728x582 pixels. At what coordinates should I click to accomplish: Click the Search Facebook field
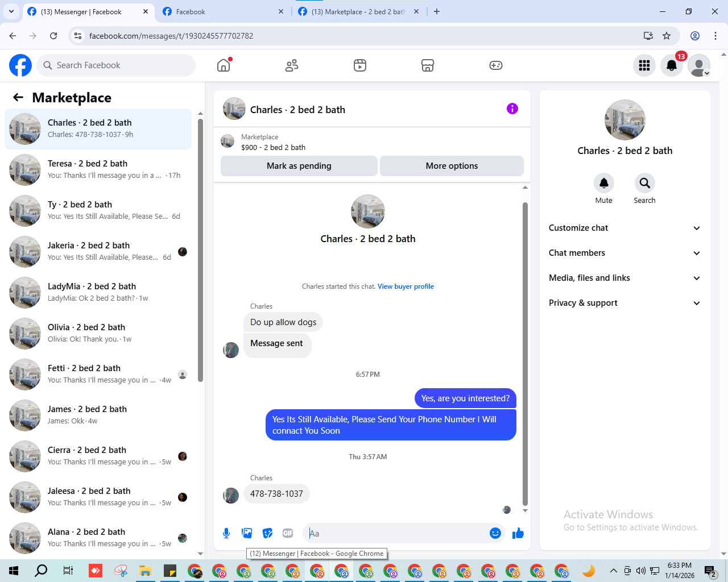coord(116,65)
